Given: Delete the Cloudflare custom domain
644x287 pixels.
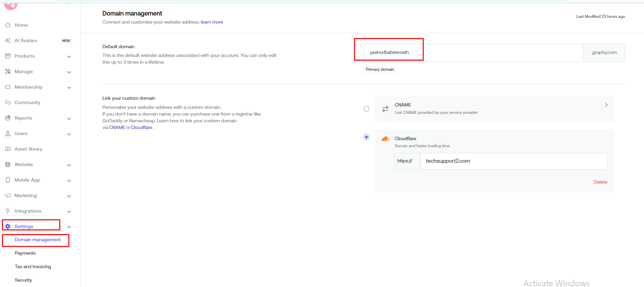Looking at the screenshot, I should pyautogui.click(x=600, y=182).
